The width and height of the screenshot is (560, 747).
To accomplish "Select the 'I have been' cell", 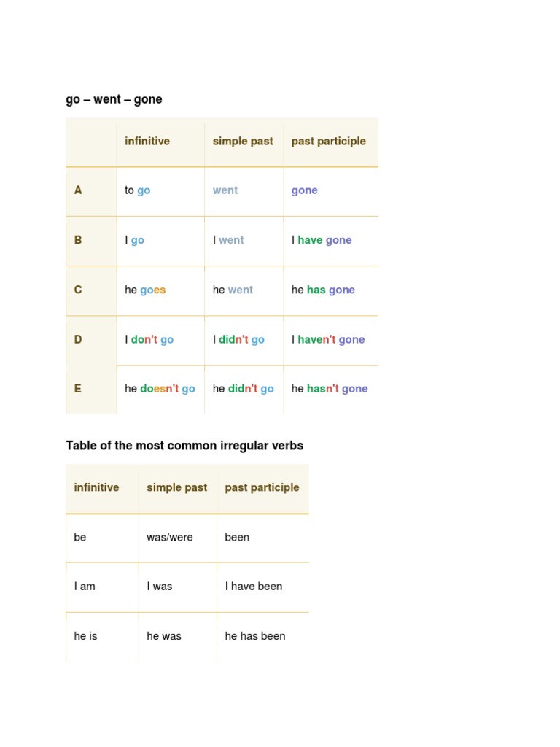I will click(254, 586).
